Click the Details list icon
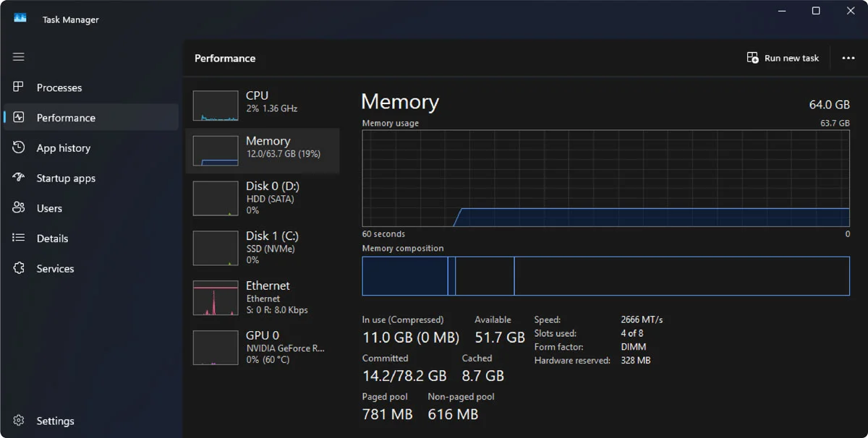 (19, 238)
